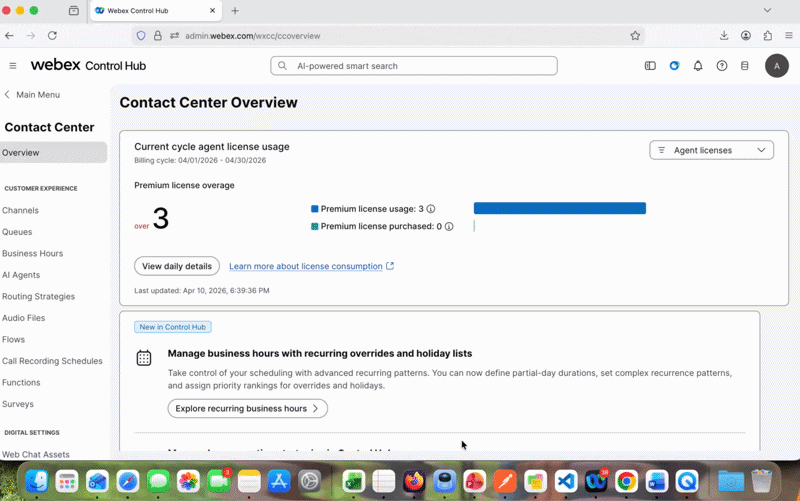This screenshot has width=800, height=501.
Task: Open the help question mark icon
Action: (721, 66)
